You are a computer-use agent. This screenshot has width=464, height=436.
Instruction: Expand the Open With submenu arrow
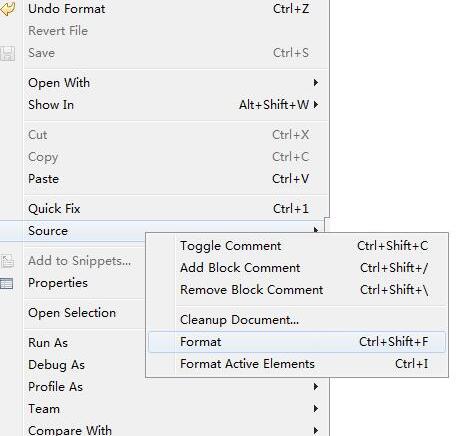click(316, 83)
